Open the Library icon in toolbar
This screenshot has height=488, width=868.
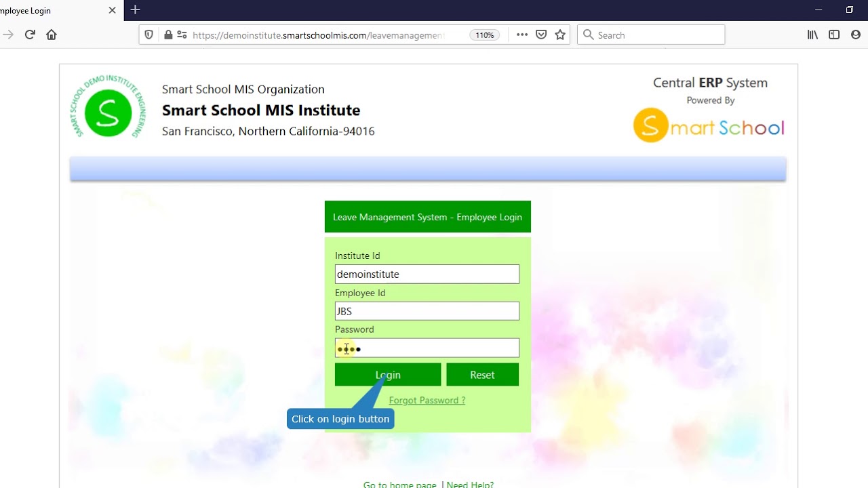tap(812, 35)
